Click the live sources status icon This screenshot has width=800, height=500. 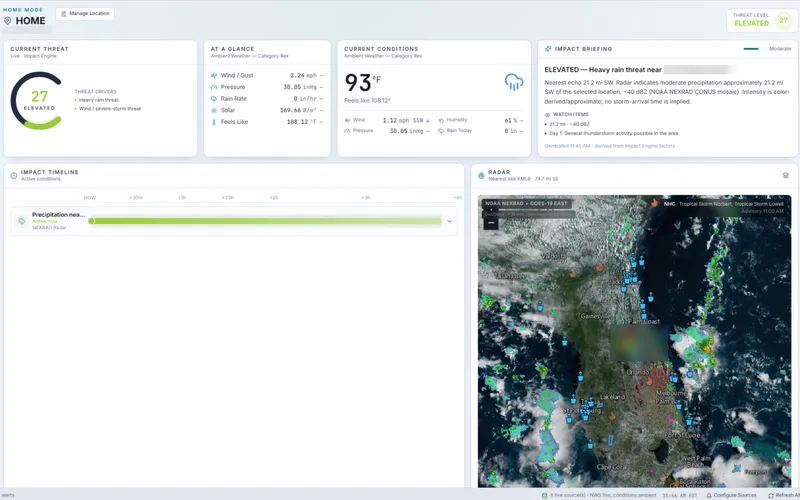[x=544, y=495]
